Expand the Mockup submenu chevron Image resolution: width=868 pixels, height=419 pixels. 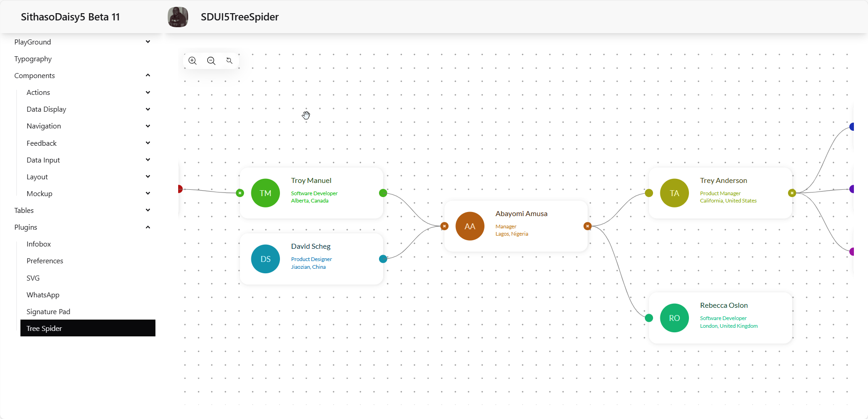pos(148,193)
